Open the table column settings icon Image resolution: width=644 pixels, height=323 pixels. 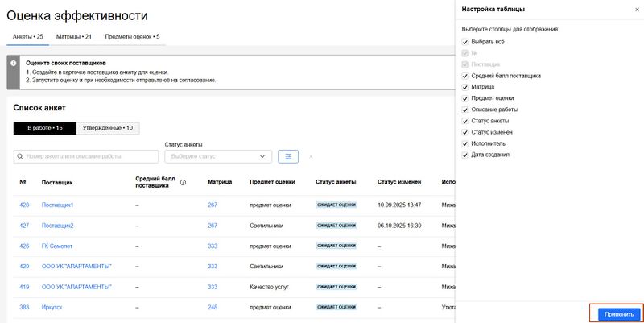pos(287,156)
